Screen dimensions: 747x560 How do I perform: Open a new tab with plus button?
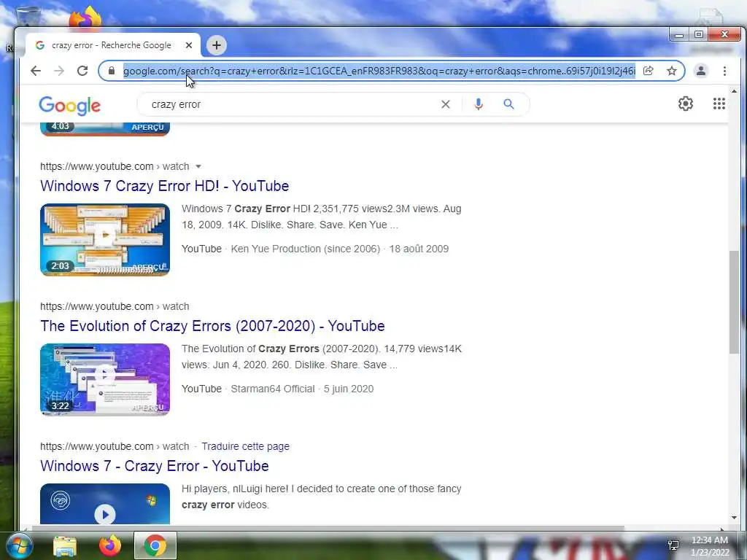click(217, 45)
